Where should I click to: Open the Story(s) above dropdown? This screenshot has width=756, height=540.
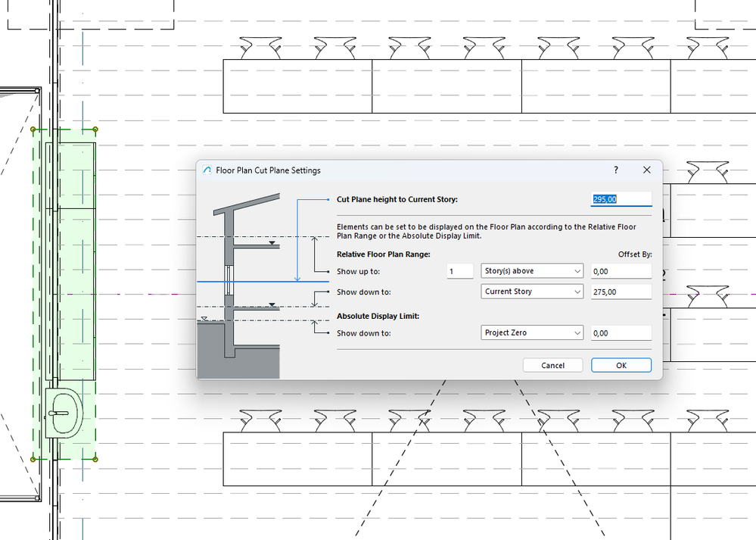point(532,271)
